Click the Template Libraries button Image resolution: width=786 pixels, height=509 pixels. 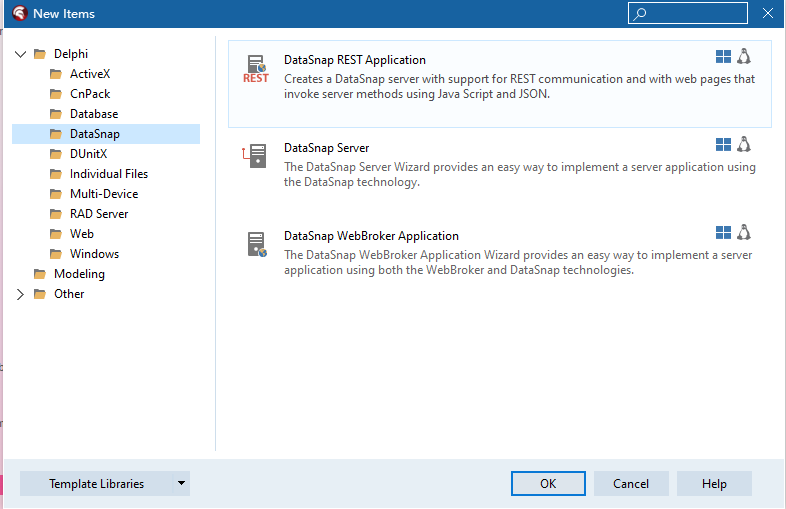96,483
